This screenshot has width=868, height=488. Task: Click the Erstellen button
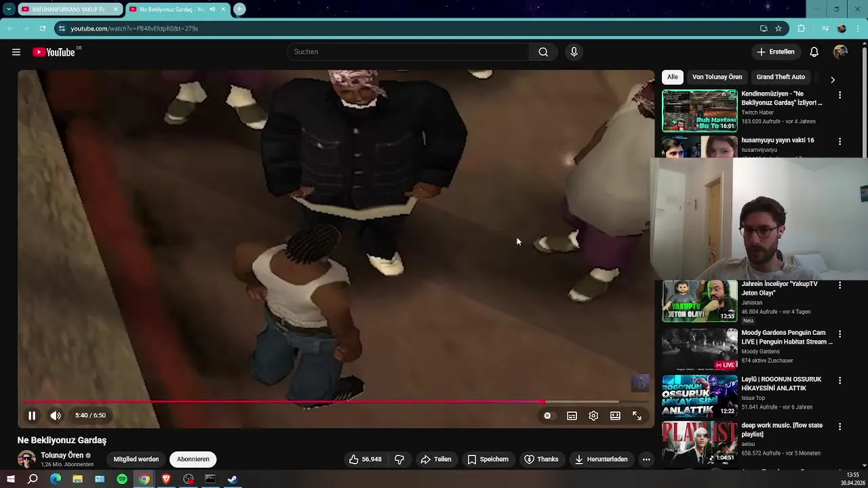coord(776,52)
